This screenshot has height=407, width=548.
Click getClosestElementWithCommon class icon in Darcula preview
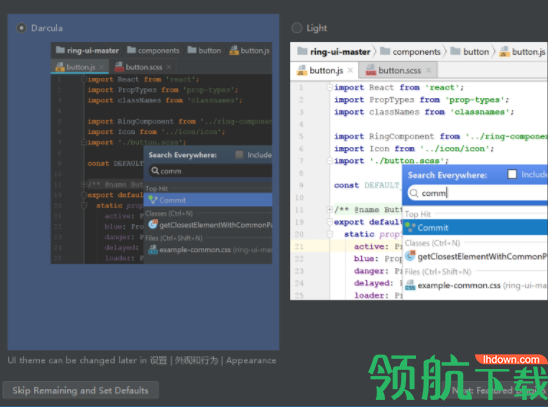coord(153,224)
